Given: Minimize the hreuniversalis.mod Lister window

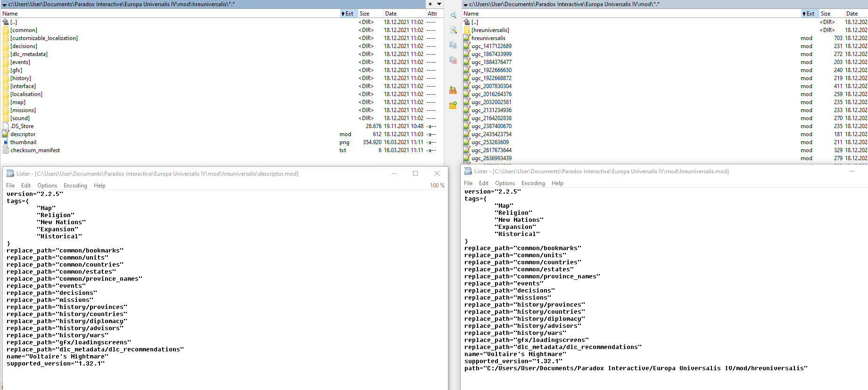Looking at the screenshot, I should tap(852, 171).
